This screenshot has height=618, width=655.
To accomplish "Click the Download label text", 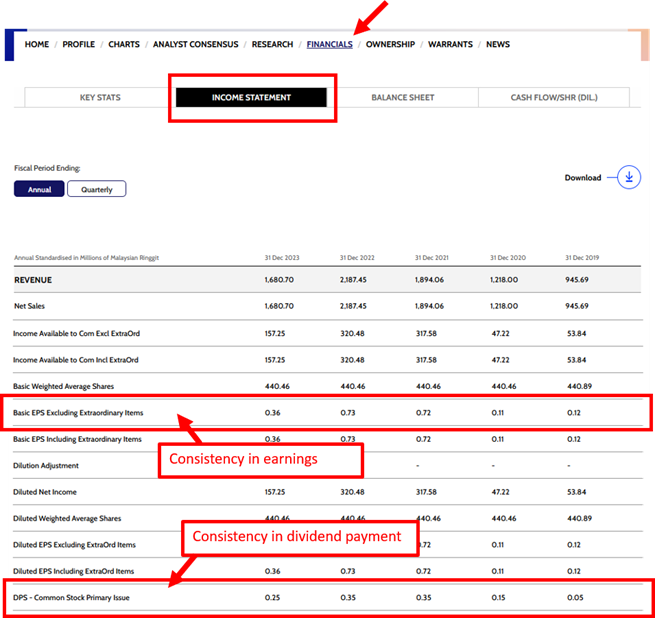I will point(583,178).
